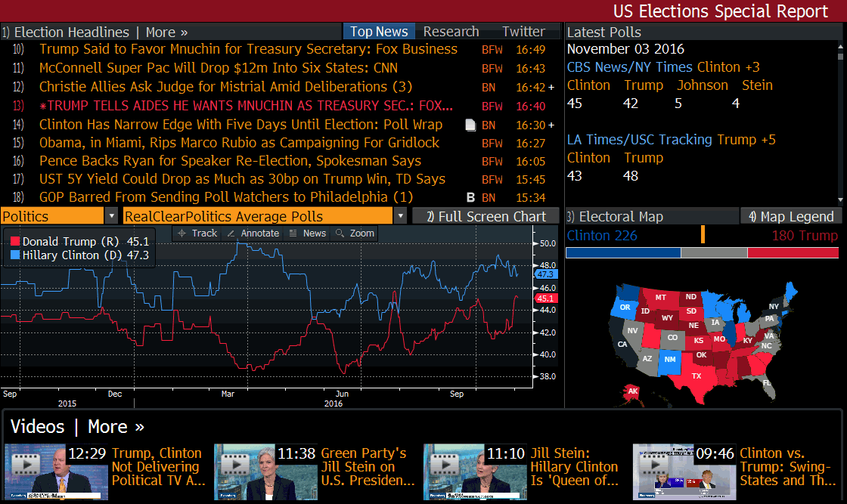Screen dimensions: 847x504
Task: Click the Donald Trump red legend square
Action: [15, 241]
